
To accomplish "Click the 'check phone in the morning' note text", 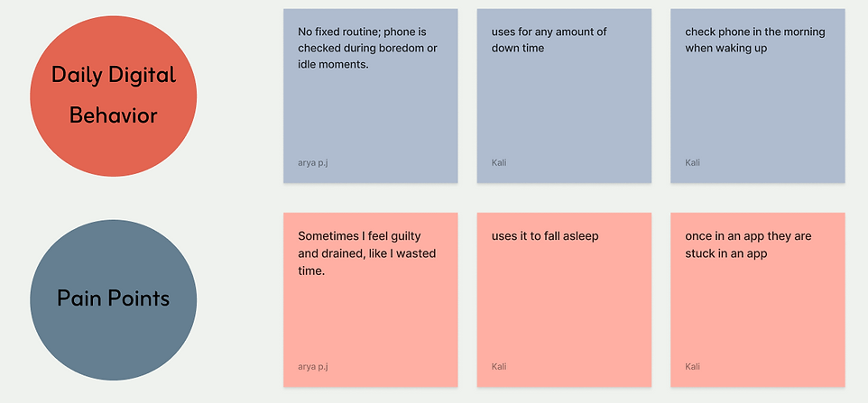I will click(x=755, y=40).
